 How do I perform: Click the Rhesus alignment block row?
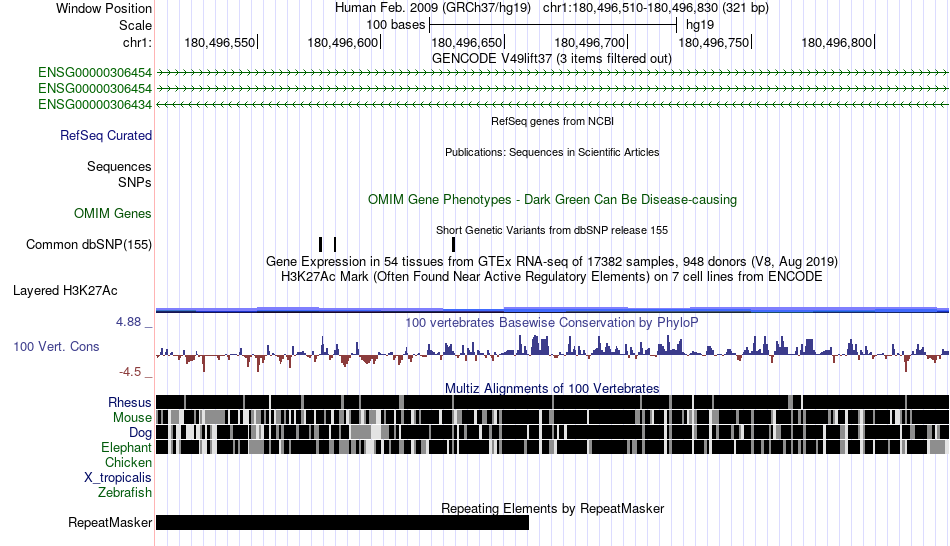553,402
